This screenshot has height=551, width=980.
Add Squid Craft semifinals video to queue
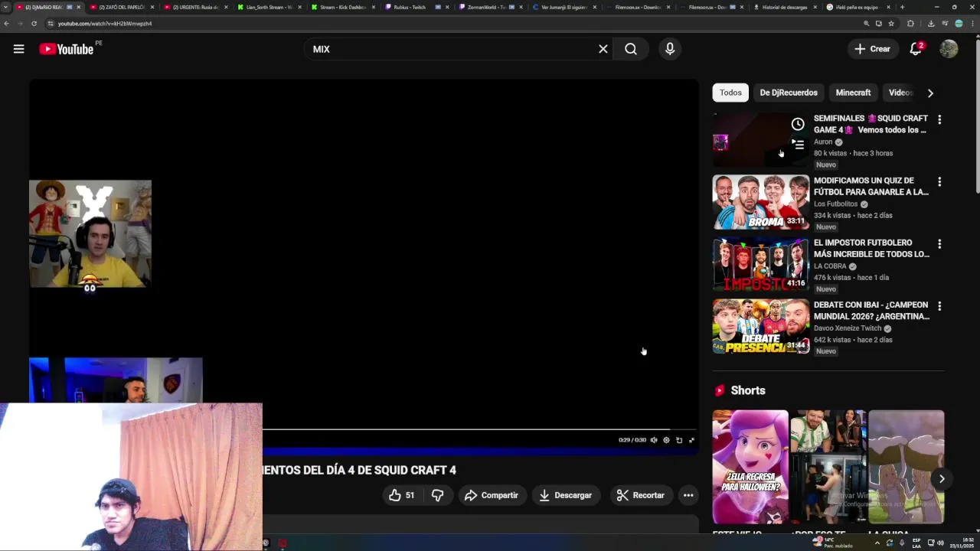[798, 144]
